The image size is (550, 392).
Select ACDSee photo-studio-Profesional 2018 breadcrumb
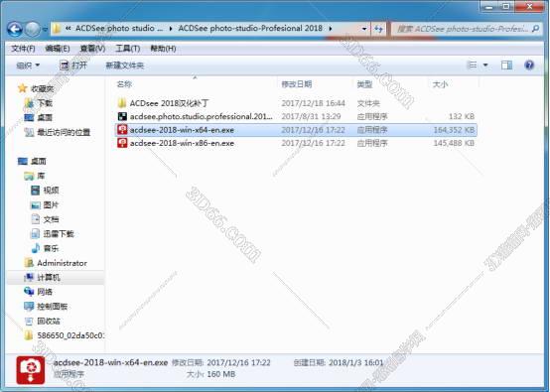(250, 28)
